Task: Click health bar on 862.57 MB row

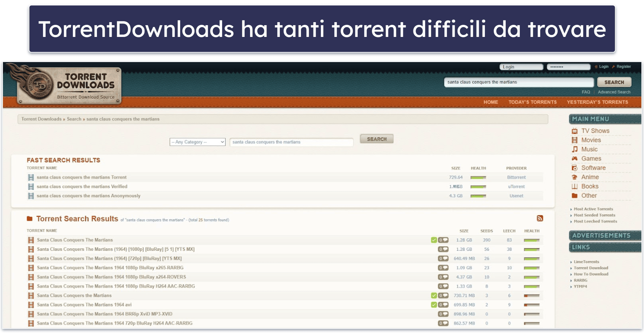Action: (532, 323)
